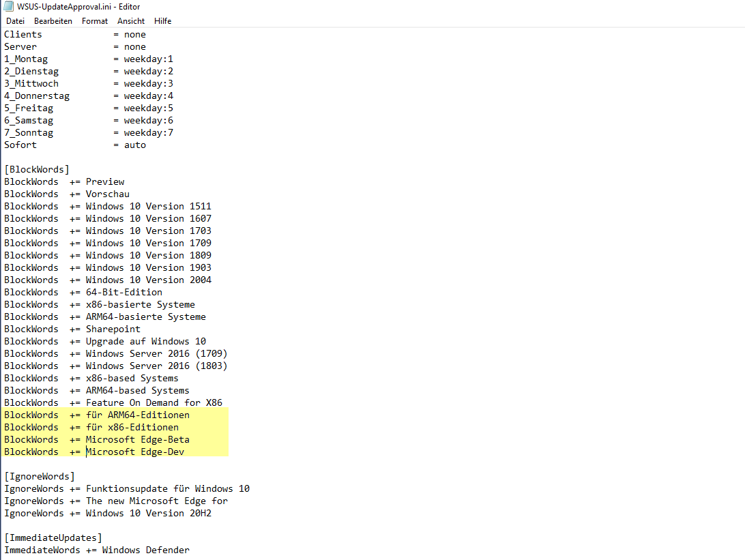Click 'Windows Server 2016 (1709)'
This screenshot has height=560, width=745.
pos(156,354)
